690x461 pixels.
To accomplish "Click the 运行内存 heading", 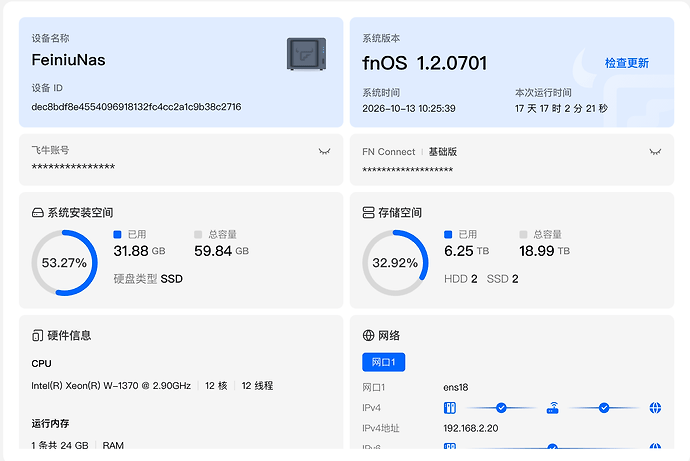I will click(50, 424).
